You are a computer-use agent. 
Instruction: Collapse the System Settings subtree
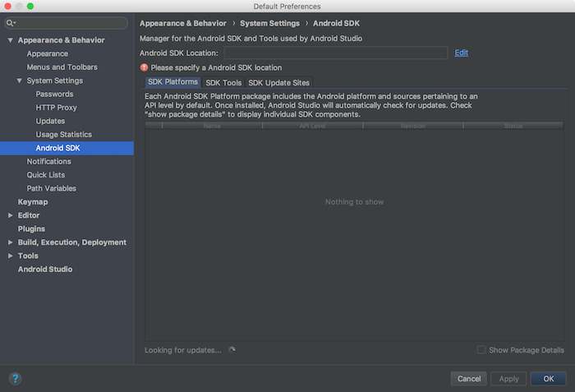coord(19,81)
